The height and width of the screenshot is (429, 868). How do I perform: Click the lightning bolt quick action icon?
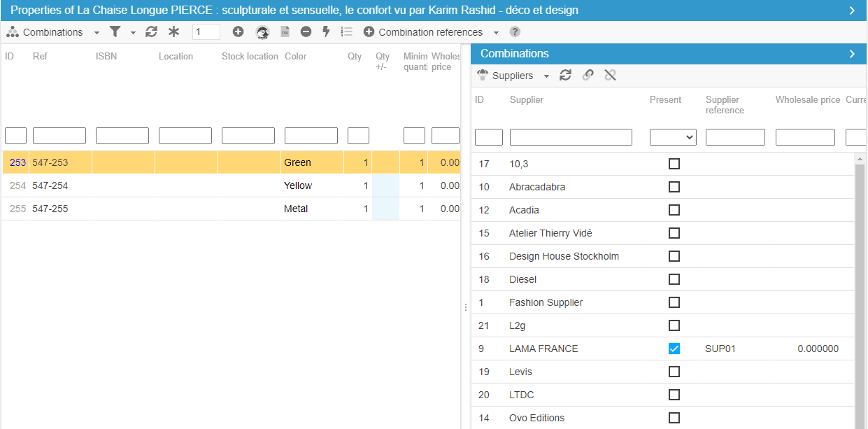point(326,32)
